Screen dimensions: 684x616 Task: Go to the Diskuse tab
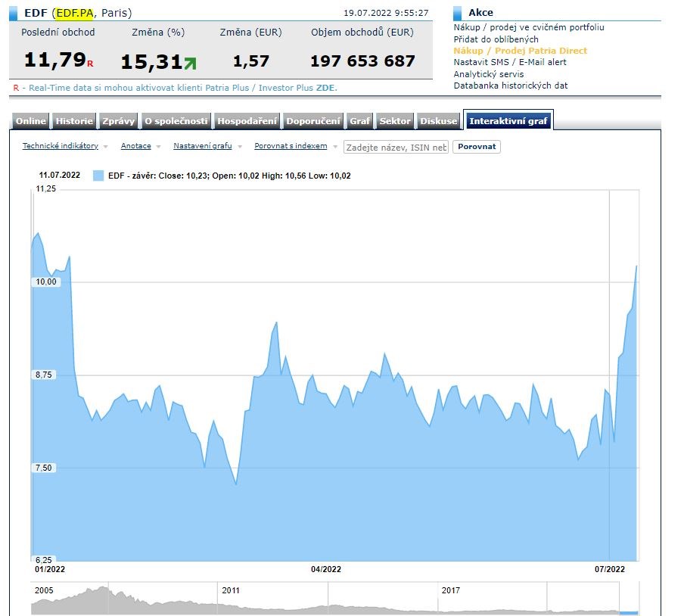coord(439,121)
